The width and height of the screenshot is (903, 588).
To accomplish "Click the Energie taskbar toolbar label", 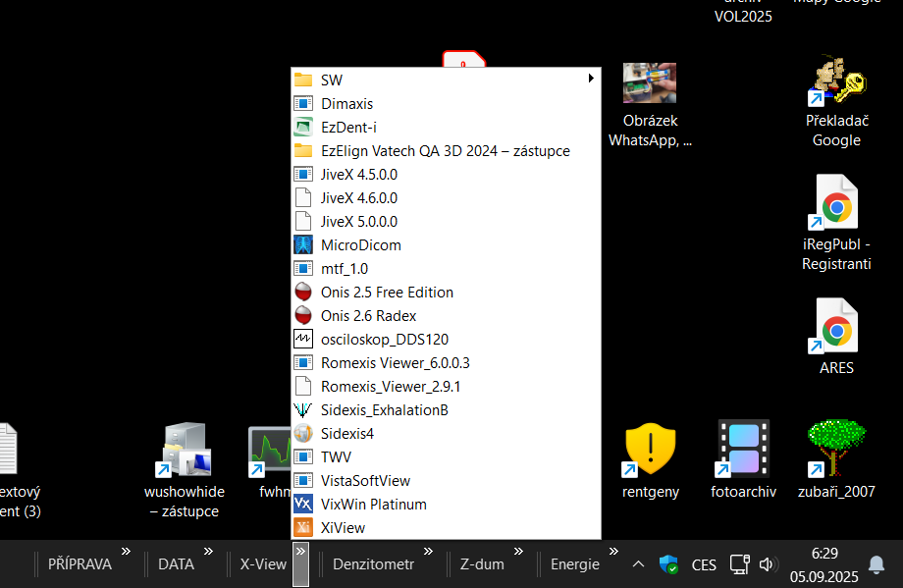I will (575, 564).
